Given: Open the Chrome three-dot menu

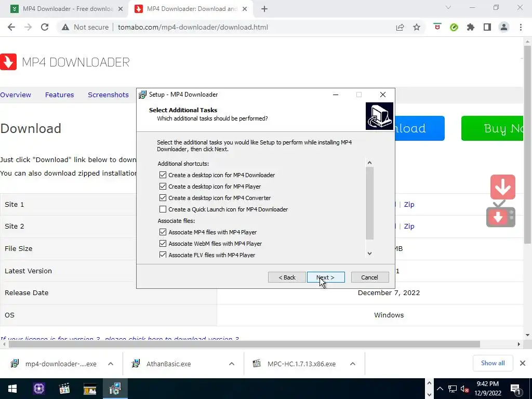Looking at the screenshot, I should 521,27.
